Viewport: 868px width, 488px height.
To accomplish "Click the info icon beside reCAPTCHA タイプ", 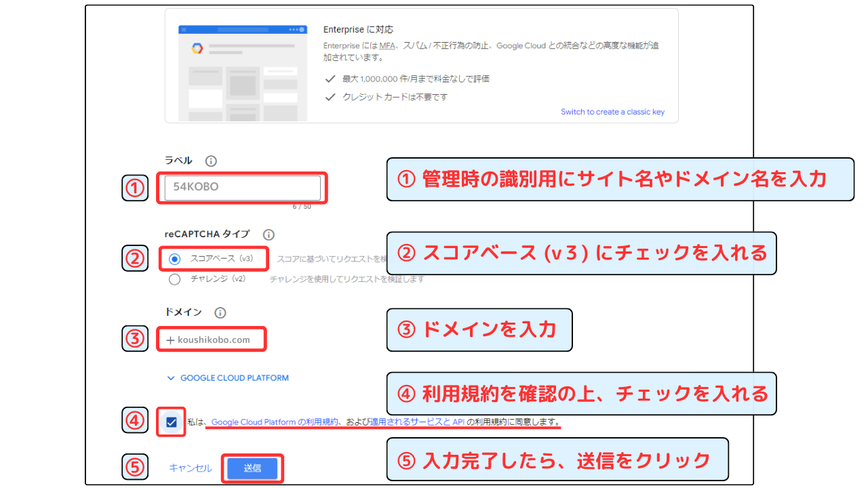I will click(x=269, y=235).
